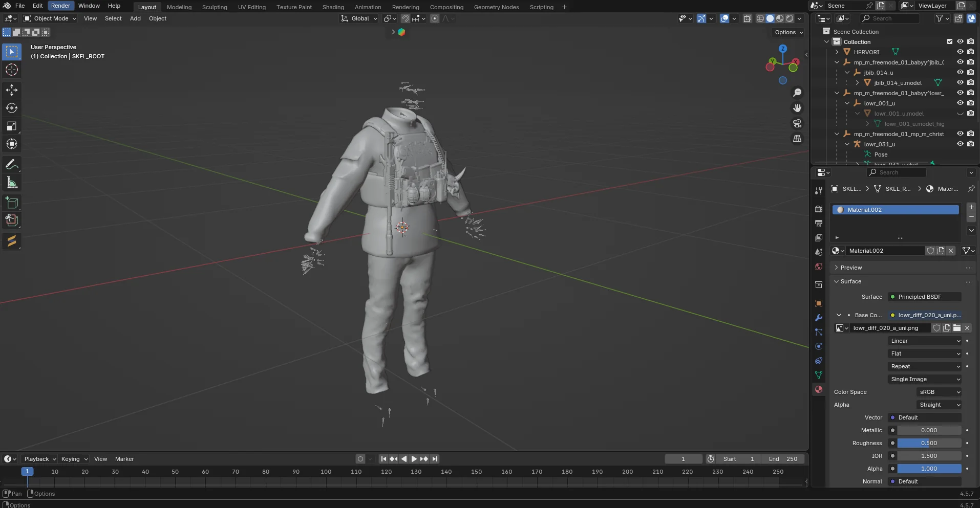Viewport: 980px width, 508px height.
Task: Toggle X-ray display mode
Action: click(747, 18)
